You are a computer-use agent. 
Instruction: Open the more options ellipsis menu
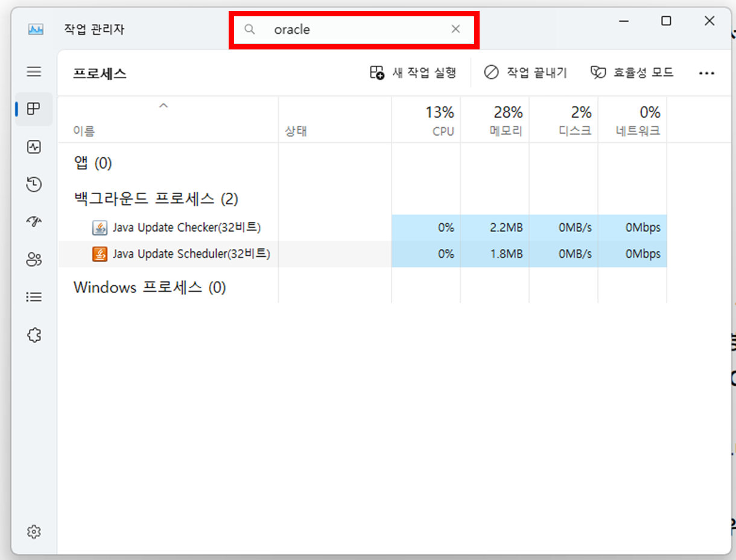[706, 73]
